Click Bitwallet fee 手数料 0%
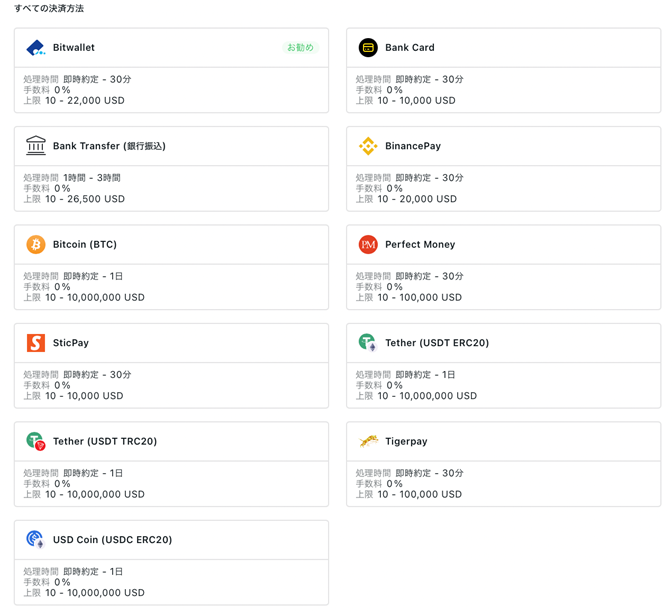The width and height of the screenshot is (672, 614). point(47,90)
